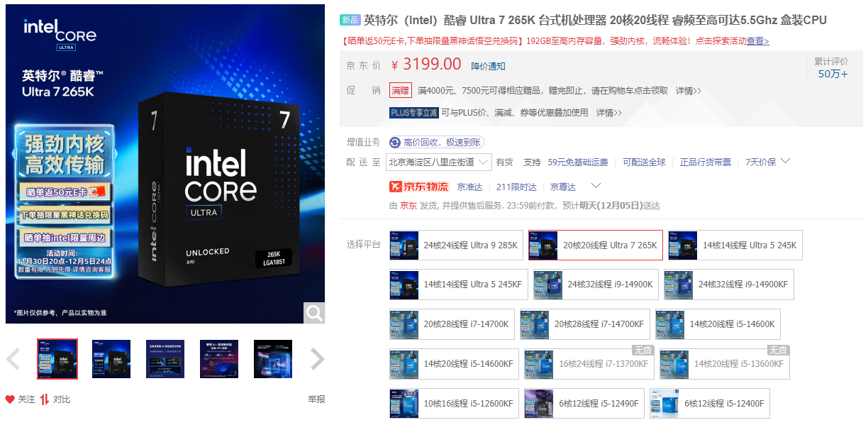
Task: Click the 可配送全球 link
Action: [x=644, y=162]
